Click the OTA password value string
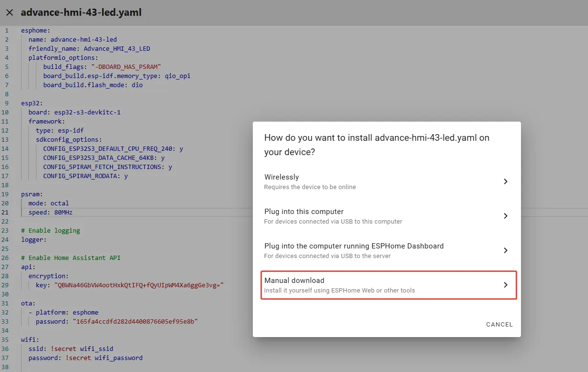The image size is (588, 372). click(x=136, y=322)
